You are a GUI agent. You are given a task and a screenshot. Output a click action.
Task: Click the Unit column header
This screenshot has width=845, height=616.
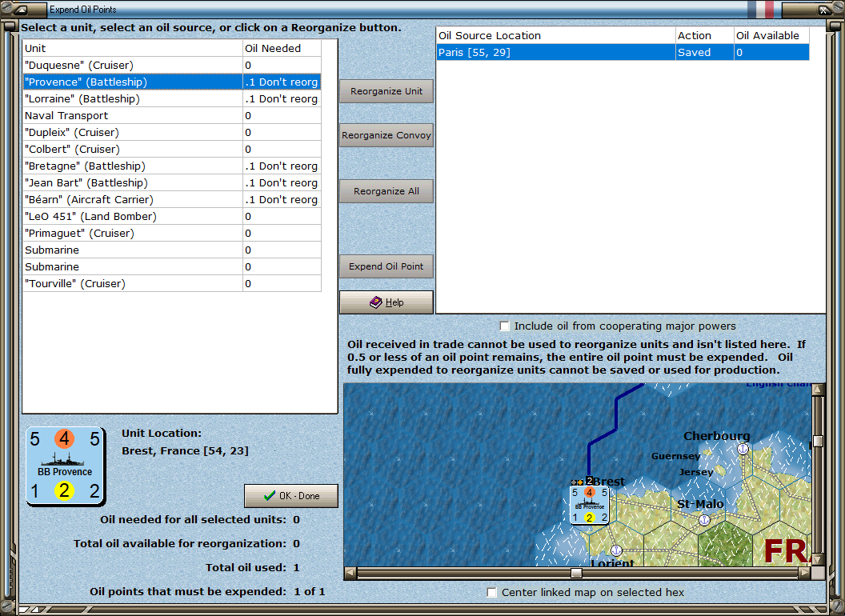click(133, 48)
